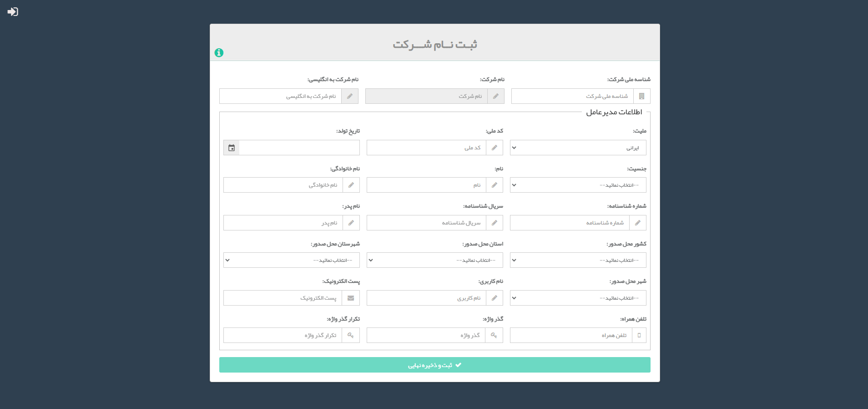The width and height of the screenshot is (868, 409).
Task: Open the کشور محل صدور dropdown
Action: pos(578,260)
